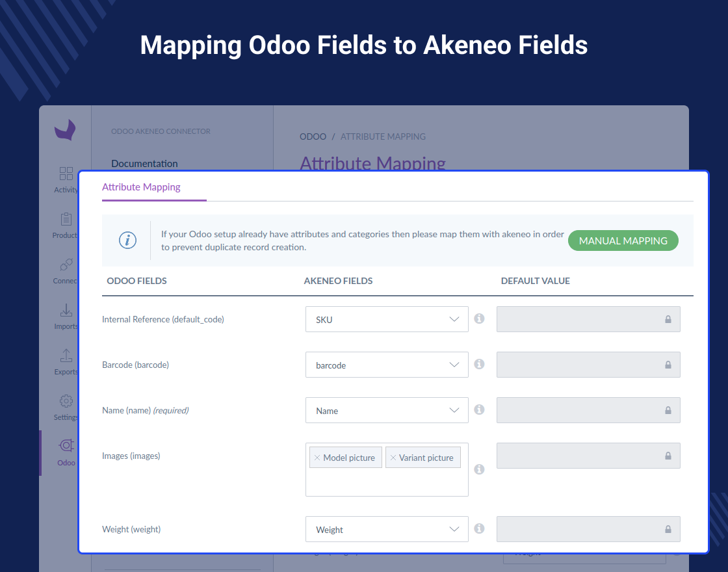Screen dimensions: 728x572
Task: Click Images default value field
Action: point(588,456)
